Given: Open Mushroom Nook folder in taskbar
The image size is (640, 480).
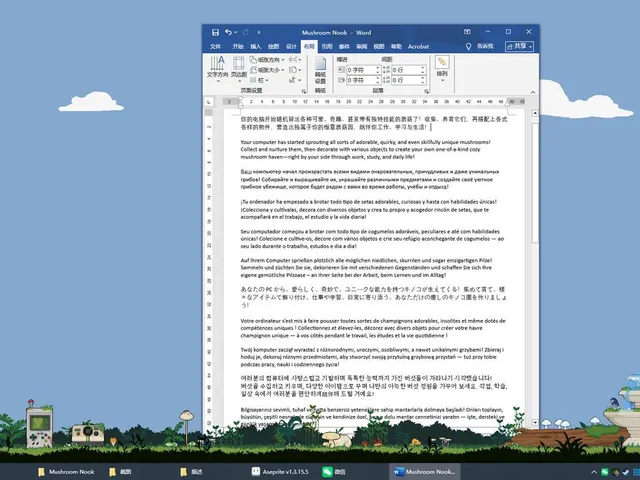Looking at the screenshot, I should (66, 472).
